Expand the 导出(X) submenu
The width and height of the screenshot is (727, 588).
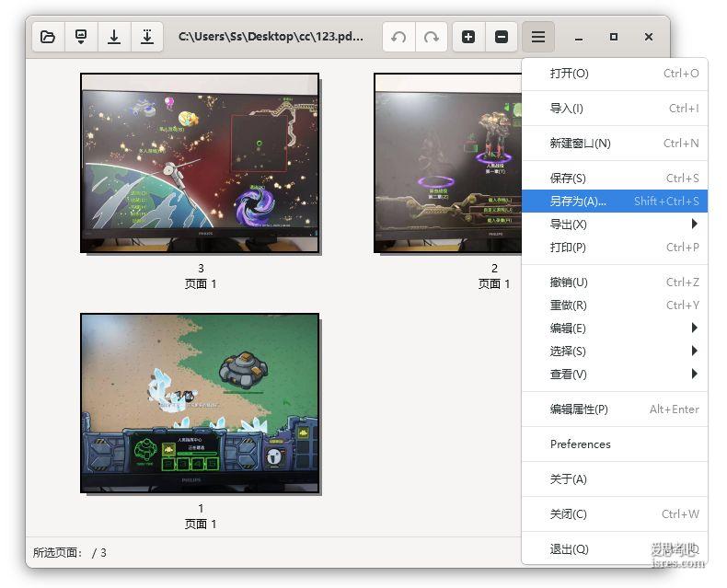[615, 225]
